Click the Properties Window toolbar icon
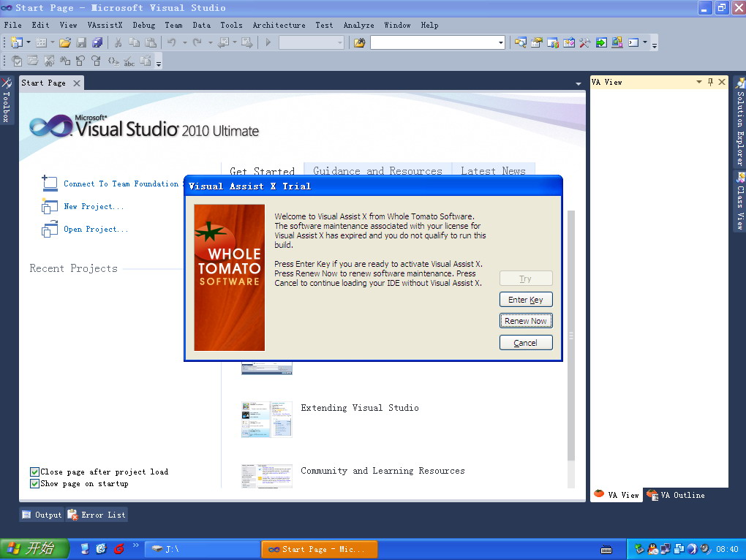746x560 pixels. (x=537, y=43)
